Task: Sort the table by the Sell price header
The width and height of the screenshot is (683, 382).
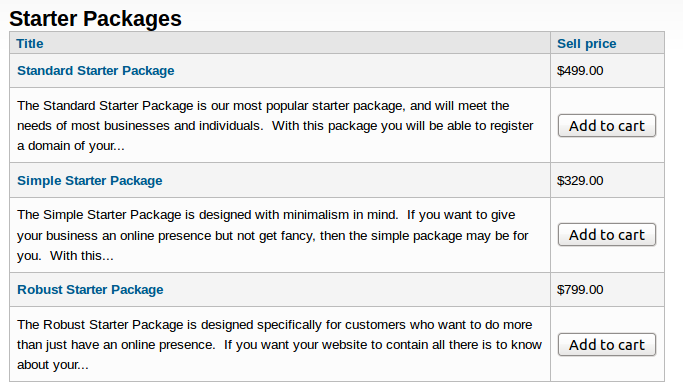Action: [x=586, y=44]
